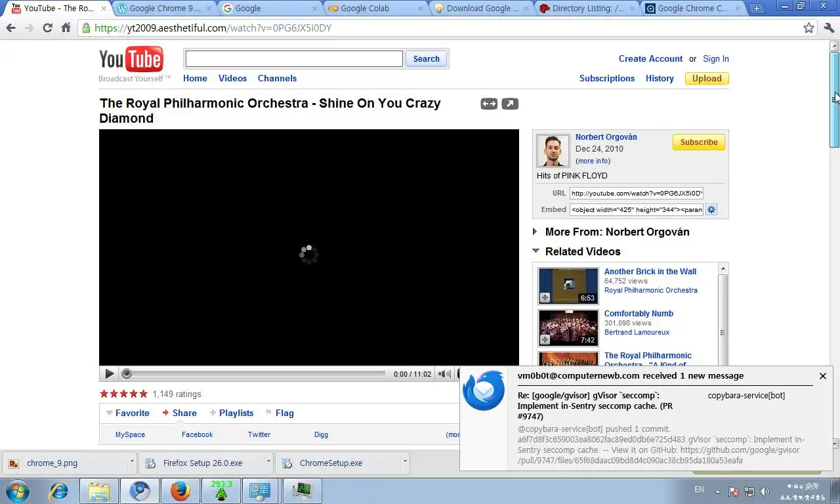
Task: Click the Search button
Action: point(426,58)
